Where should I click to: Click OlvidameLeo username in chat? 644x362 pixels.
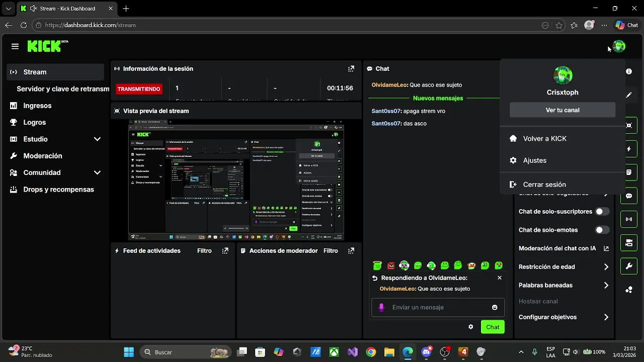(x=389, y=85)
